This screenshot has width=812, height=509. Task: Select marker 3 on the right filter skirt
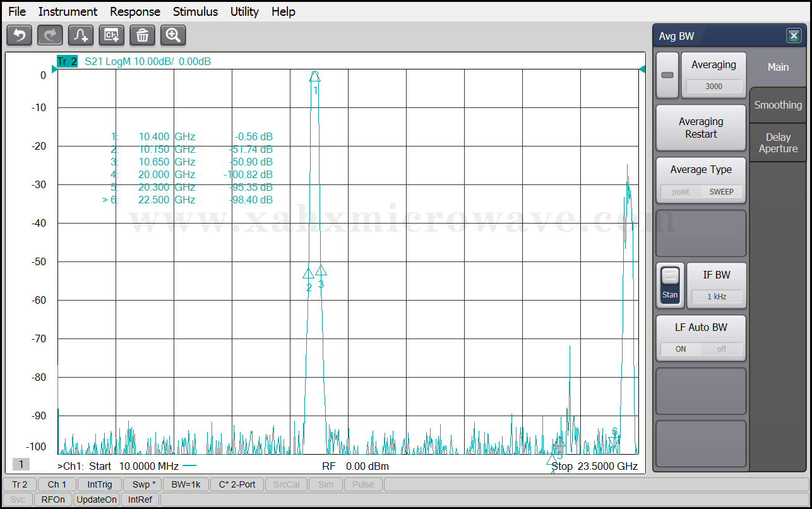pyautogui.click(x=321, y=270)
